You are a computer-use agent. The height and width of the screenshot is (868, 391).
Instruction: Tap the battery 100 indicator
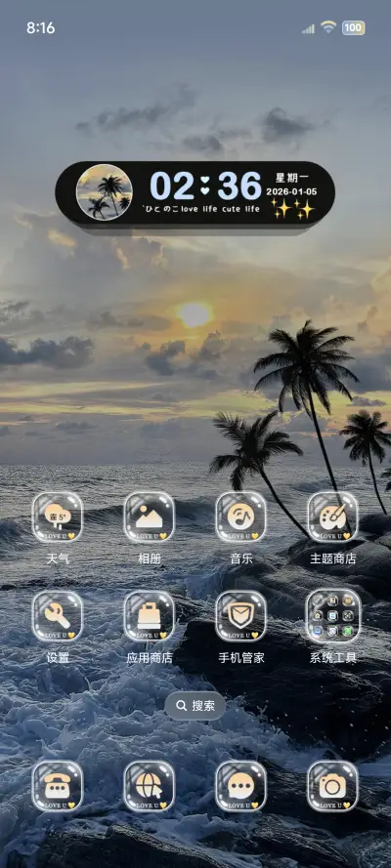(x=353, y=27)
